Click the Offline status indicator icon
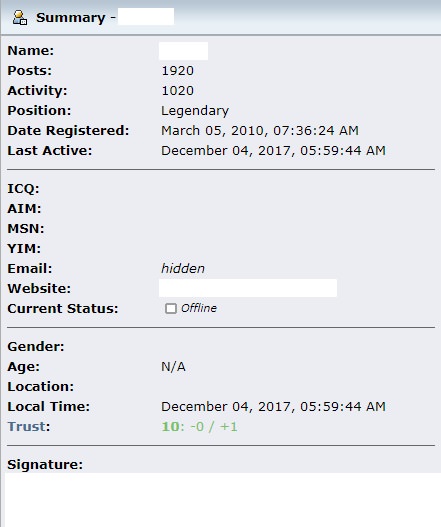Viewport: 441px width, 527px height. (x=171, y=309)
